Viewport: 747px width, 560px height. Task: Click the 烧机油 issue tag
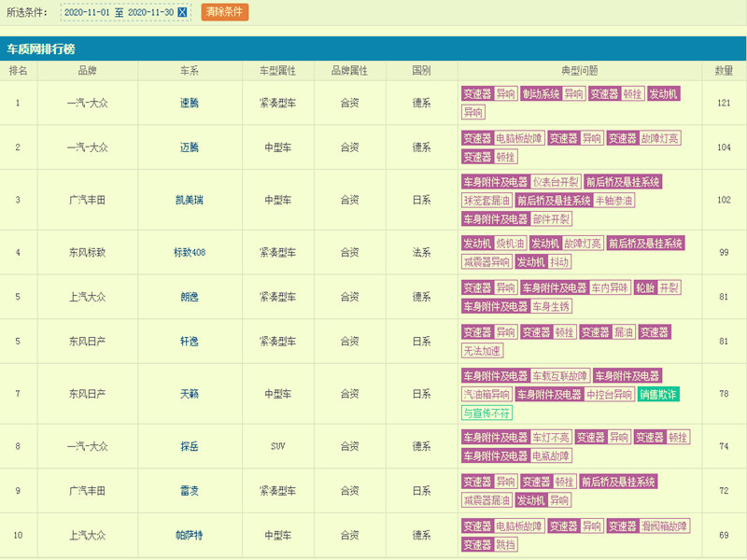click(x=510, y=244)
